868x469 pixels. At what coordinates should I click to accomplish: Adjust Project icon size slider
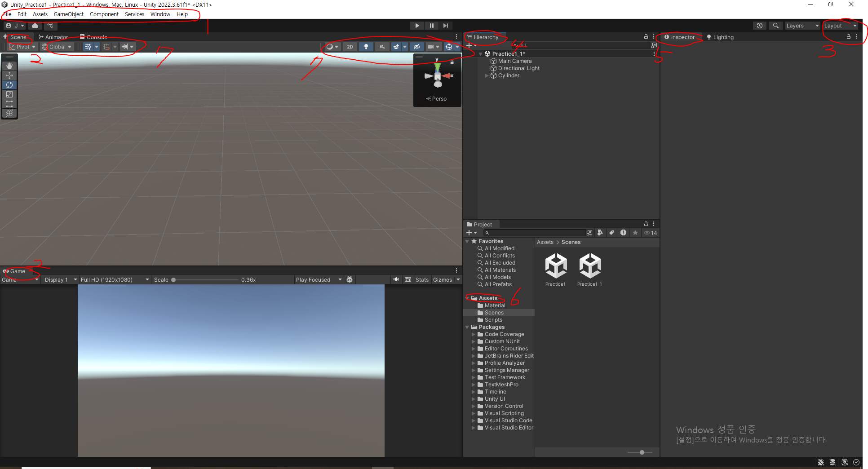pyautogui.click(x=640, y=452)
